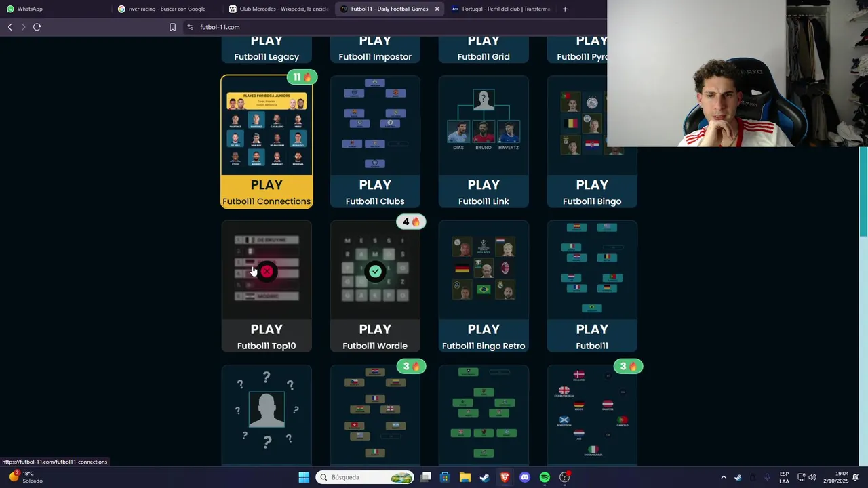Open a new browser tab
Screen dimensions: 868x488
[565, 9]
